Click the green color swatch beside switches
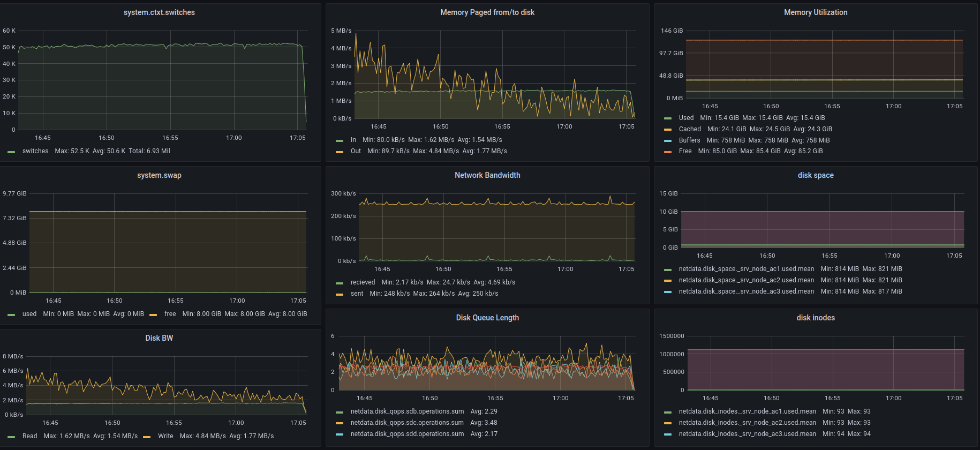 (11, 152)
